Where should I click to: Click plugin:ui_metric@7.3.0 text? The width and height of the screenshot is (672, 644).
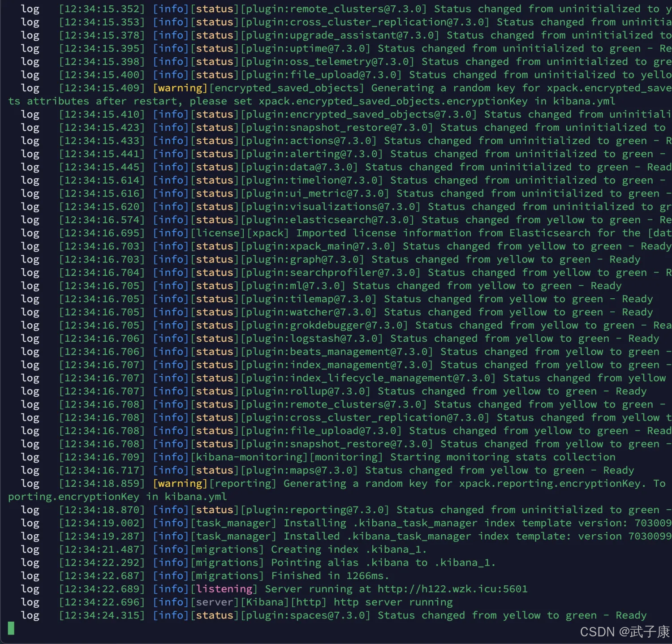tap(315, 194)
